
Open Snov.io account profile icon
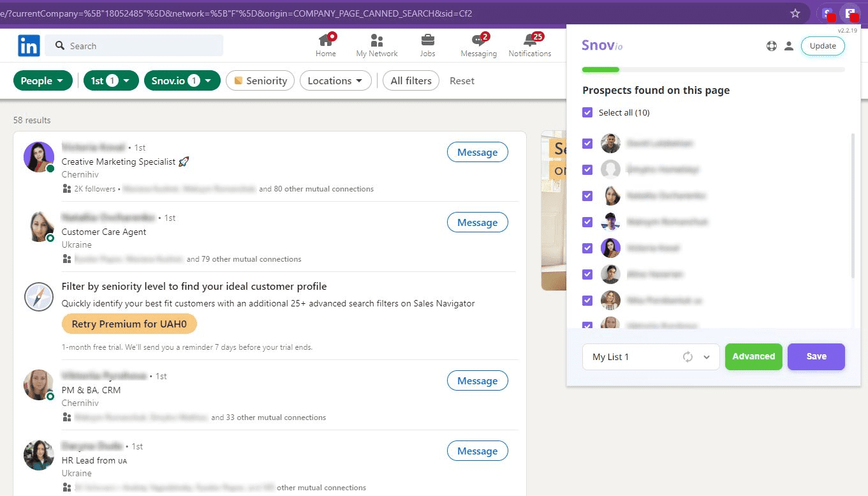coord(789,46)
